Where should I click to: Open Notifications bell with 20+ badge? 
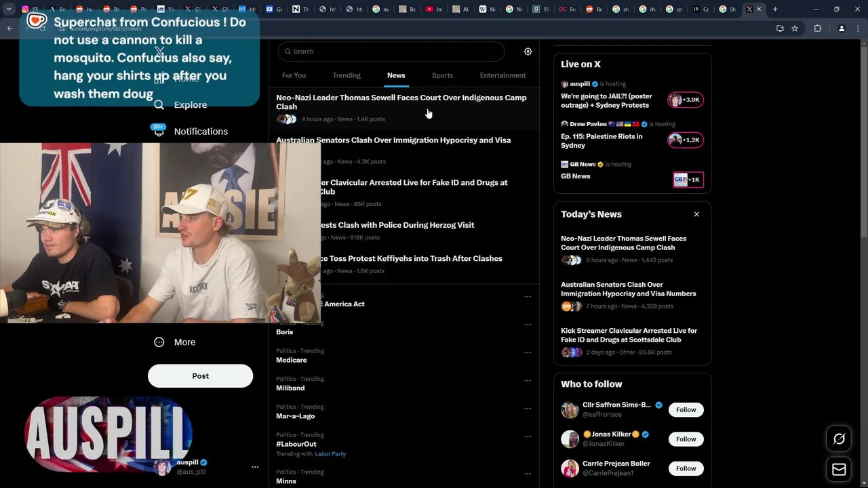[x=159, y=131]
